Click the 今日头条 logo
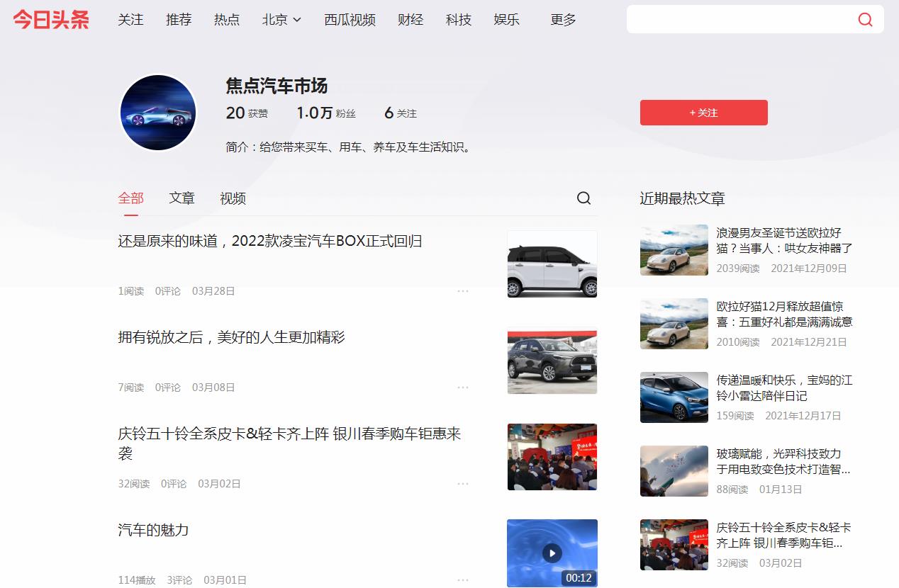The width and height of the screenshot is (899, 588). click(x=51, y=20)
